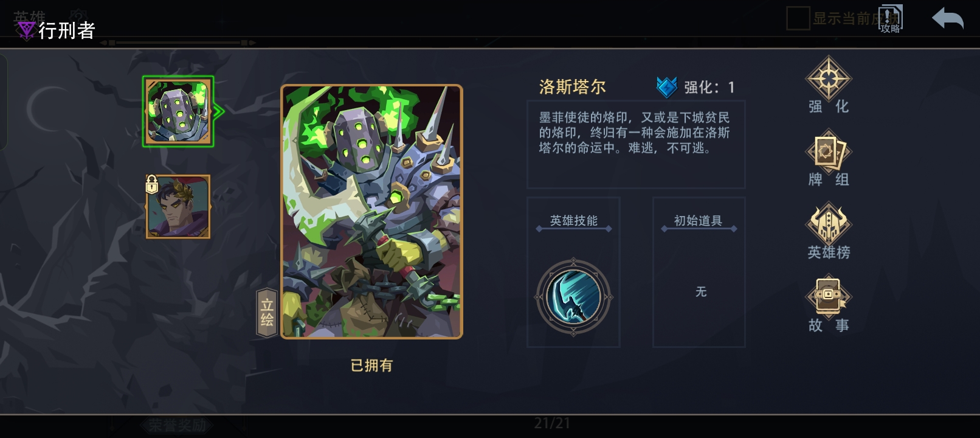The width and height of the screenshot is (980, 438).
Task: Click the 初始道具 panel showing 无
Action: [699, 272]
